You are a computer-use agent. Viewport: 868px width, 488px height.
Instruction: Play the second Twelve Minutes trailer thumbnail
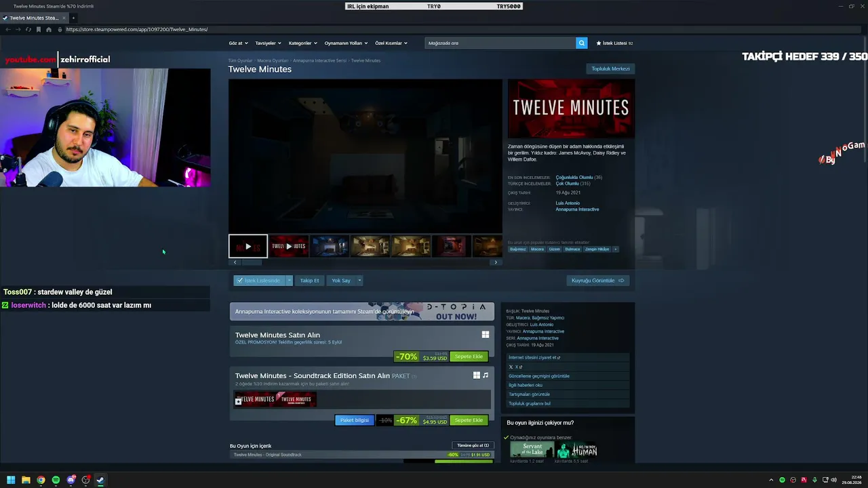pyautogui.click(x=289, y=246)
